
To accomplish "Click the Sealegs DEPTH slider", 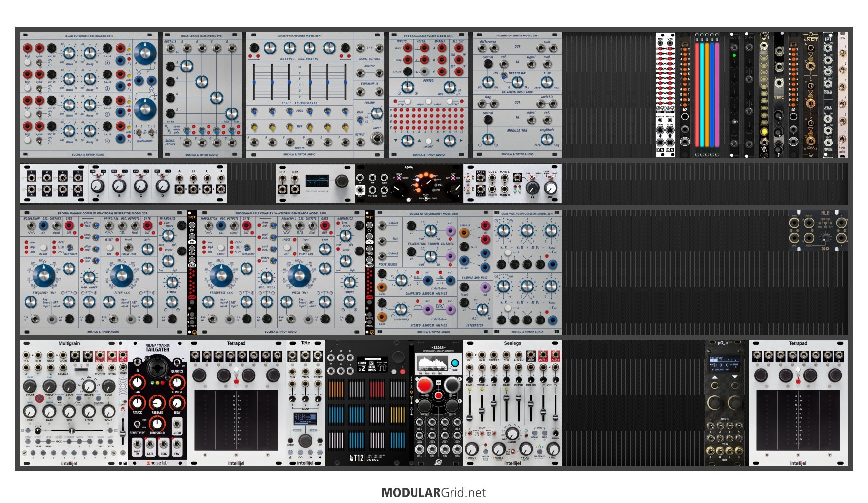I will click(x=519, y=407).
